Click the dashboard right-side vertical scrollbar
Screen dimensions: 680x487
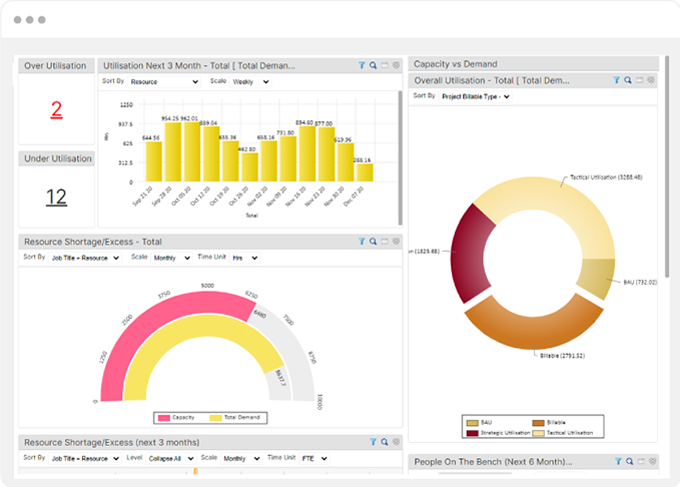pyautogui.click(x=667, y=167)
